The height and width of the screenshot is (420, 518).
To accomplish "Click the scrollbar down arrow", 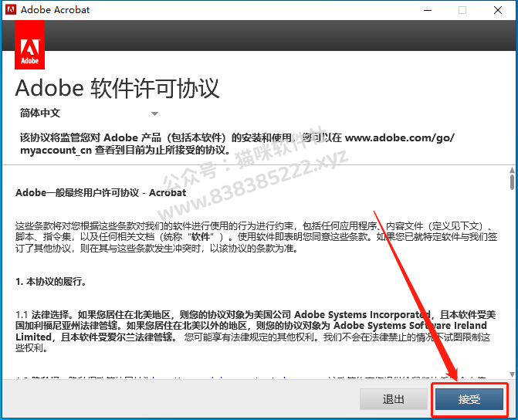I will 512,374.
